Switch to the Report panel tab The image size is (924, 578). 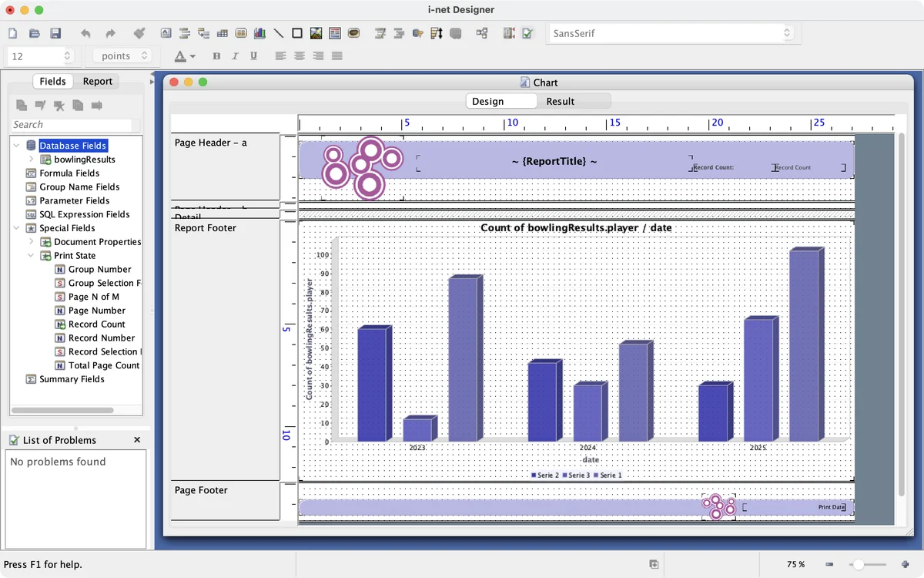(x=98, y=81)
